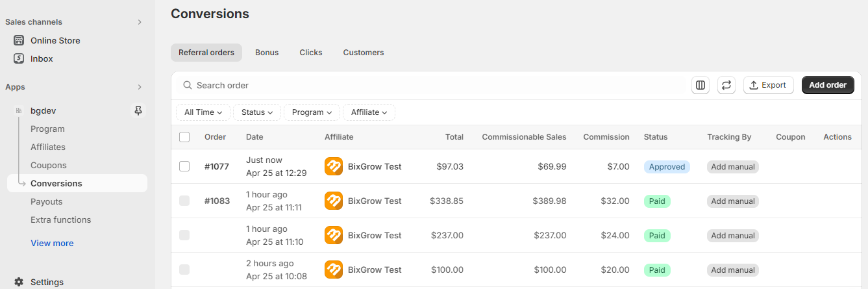Select the Referral orders tab

[x=206, y=53]
